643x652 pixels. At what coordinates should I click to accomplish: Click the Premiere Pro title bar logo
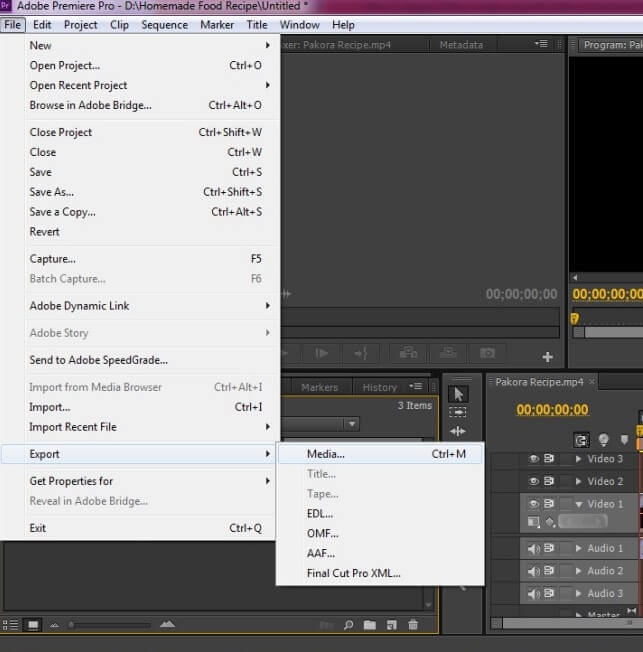5,5
